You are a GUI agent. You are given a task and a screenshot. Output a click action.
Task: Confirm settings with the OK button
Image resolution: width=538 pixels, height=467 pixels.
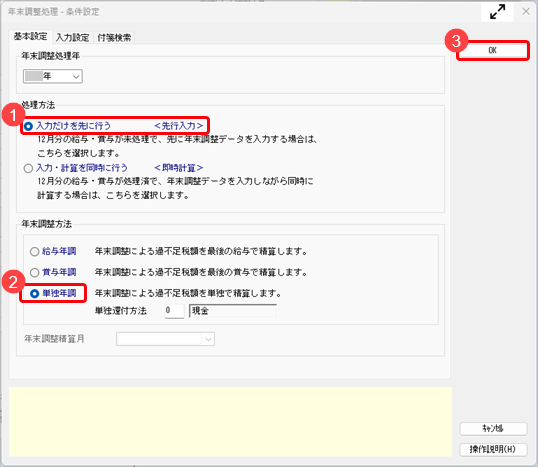tap(492, 50)
